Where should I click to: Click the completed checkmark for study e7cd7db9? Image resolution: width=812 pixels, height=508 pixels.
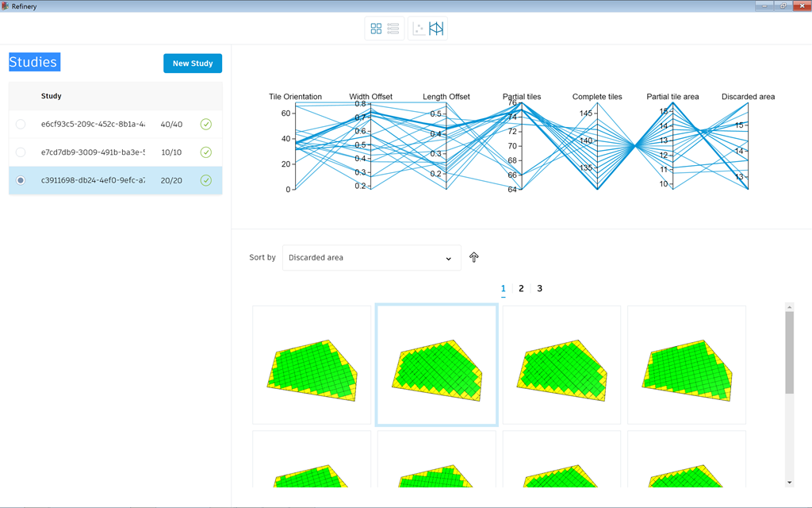(206, 152)
